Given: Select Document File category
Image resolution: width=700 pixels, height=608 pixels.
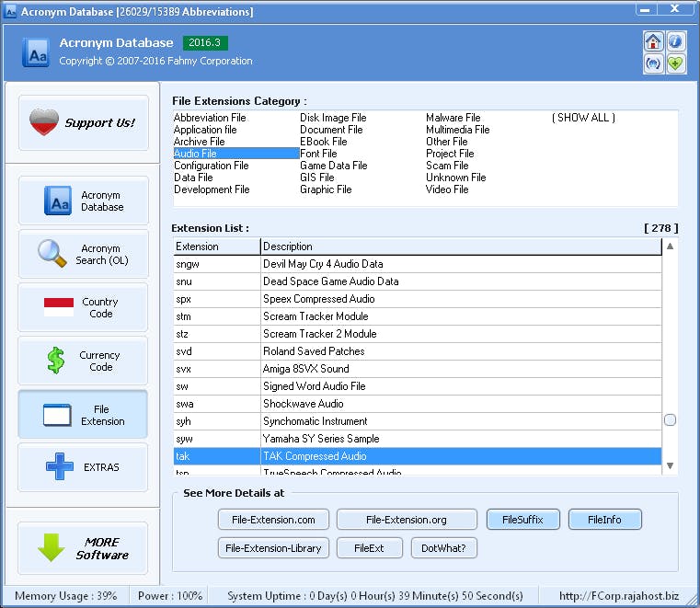Looking at the screenshot, I should [x=331, y=130].
